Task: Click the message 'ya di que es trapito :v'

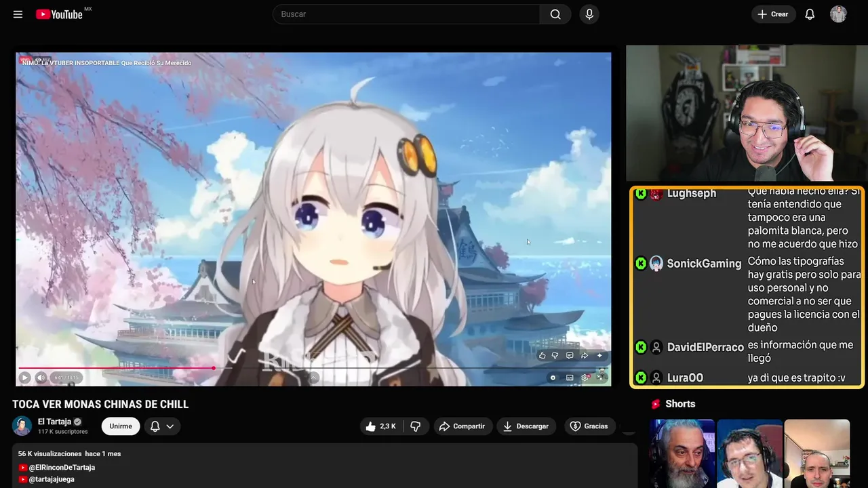Action: 796,378
